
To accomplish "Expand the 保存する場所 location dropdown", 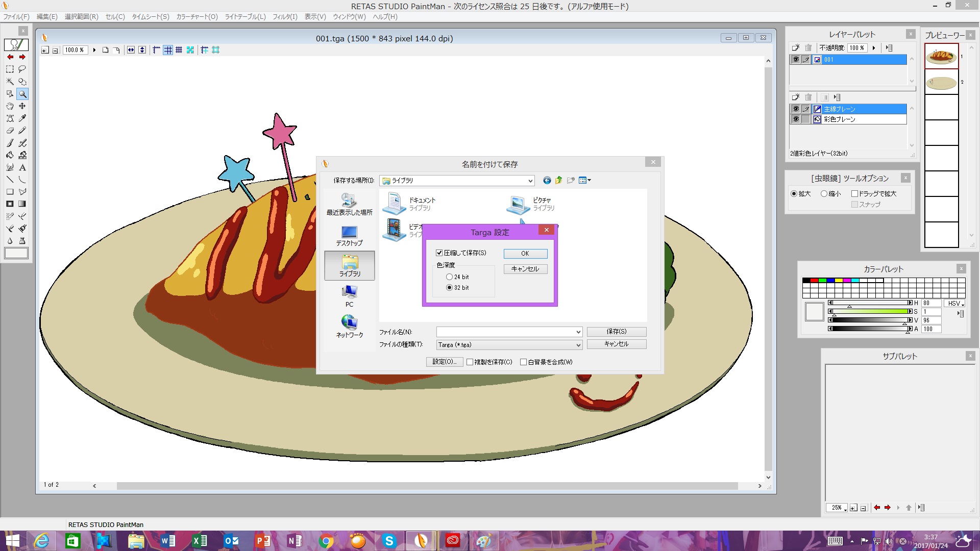I will tap(530, 181).
